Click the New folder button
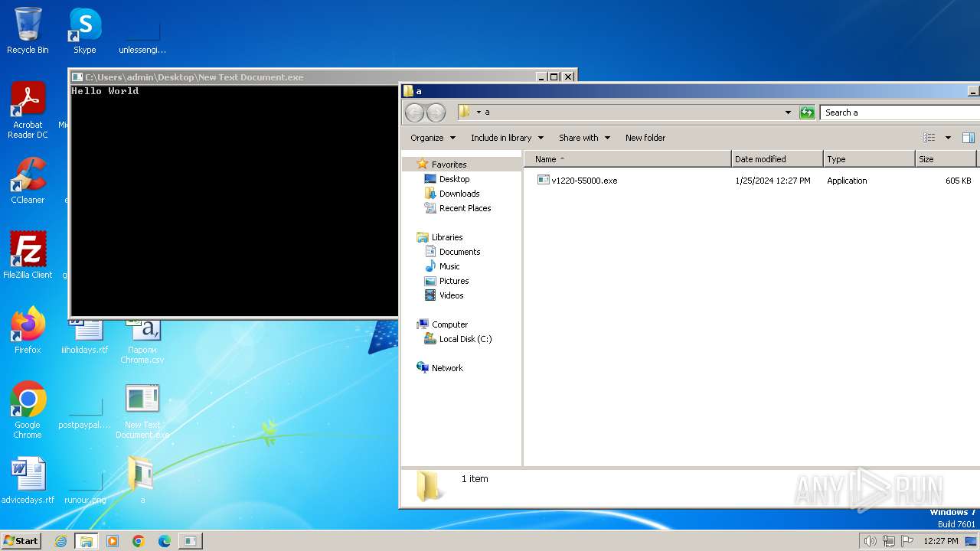This screenshot has height=551, width=980. coord(645,138)
